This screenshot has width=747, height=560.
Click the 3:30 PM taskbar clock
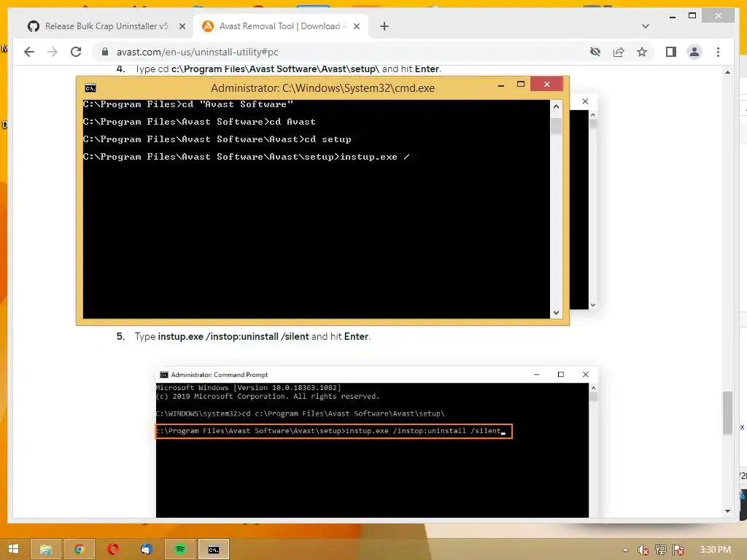[715, 550]
